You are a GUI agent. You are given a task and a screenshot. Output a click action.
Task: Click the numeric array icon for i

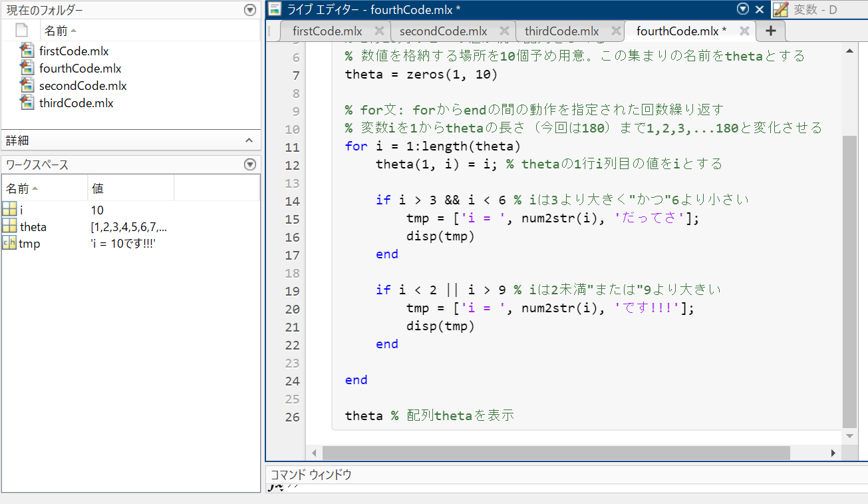pyautogui.click(x=9, y=209)
